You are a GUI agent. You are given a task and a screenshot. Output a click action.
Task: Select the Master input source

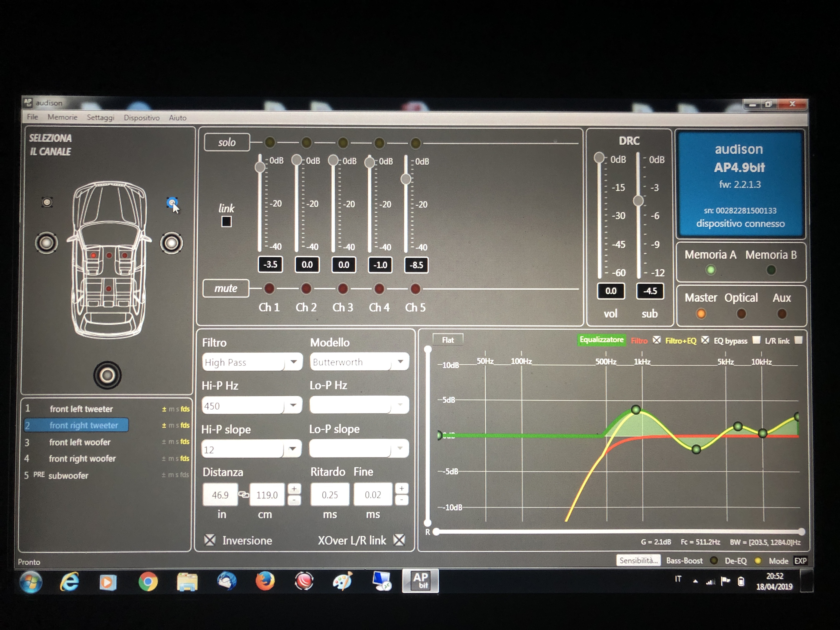pyautogui.click(x=701, y=314)
